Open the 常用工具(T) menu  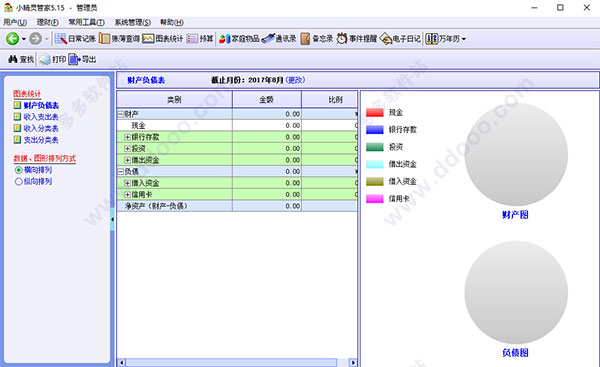[x=86, y=22]
